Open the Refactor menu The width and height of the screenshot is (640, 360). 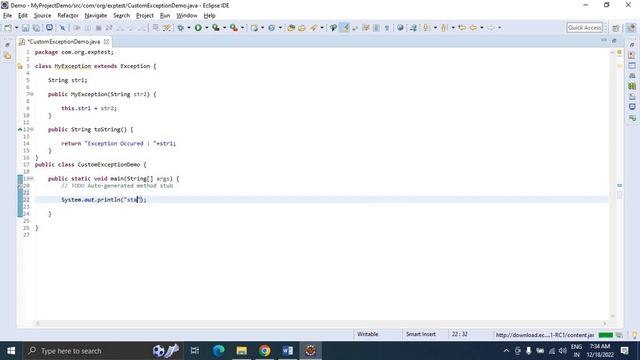pos(68,16)
